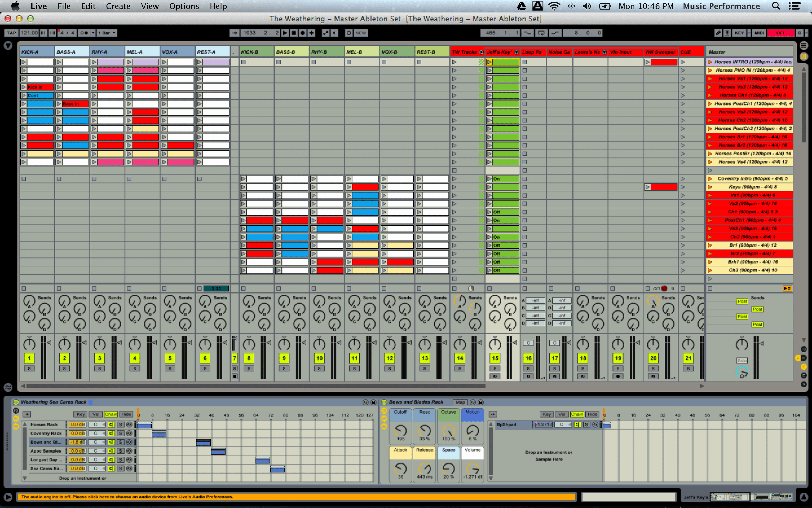This screenshot has width=812, height=508.
Task: Show the browser with triangle toggle
Action: (x=8, y=45)
